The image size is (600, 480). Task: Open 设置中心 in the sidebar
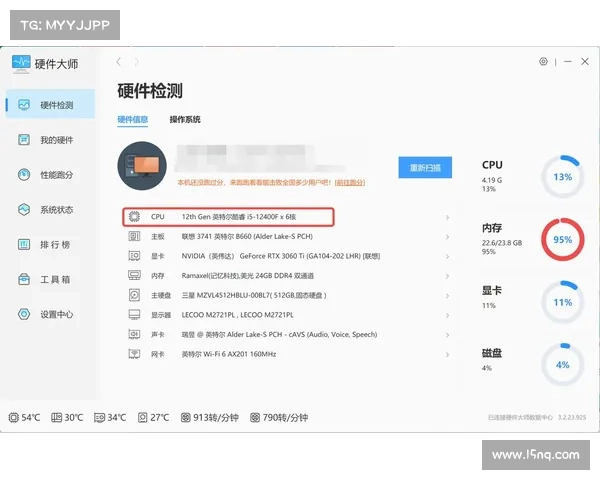[50, 314]
